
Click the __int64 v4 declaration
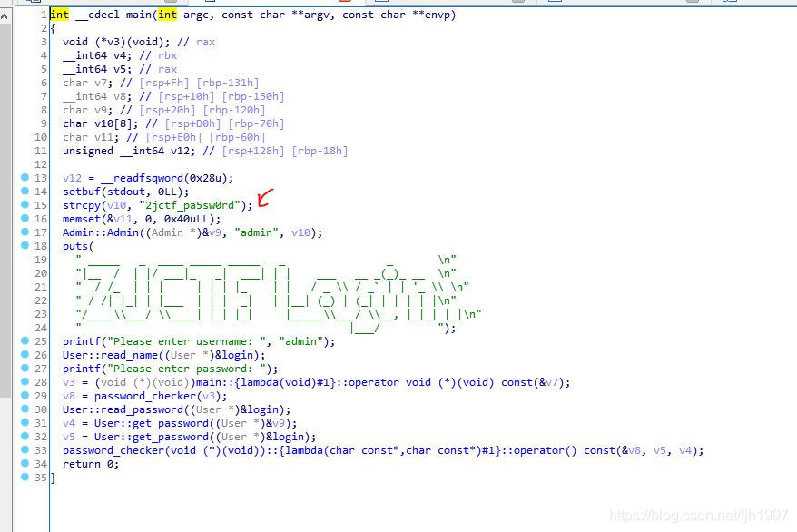(x=97, y=56)
